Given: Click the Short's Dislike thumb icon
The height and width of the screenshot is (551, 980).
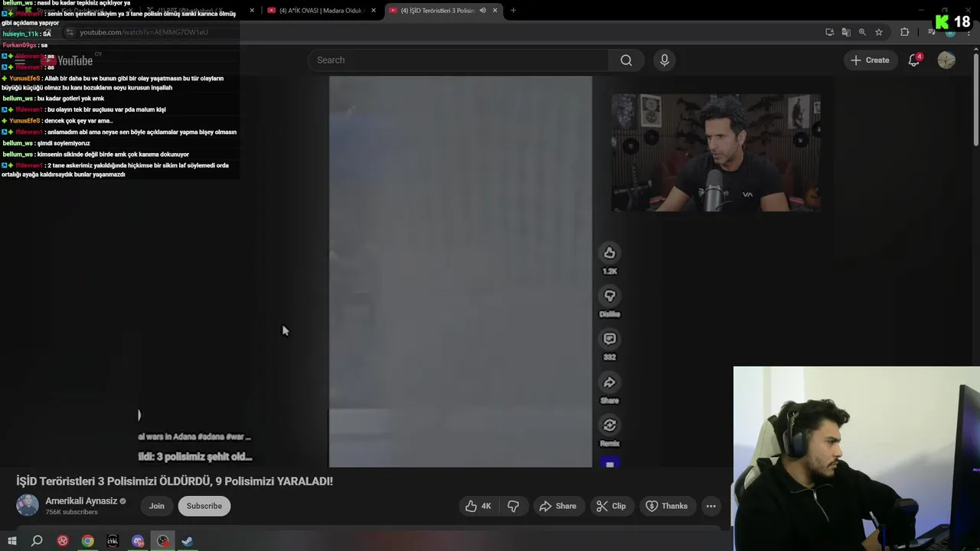Looking at the screenshot, I should tap(609, 295).
